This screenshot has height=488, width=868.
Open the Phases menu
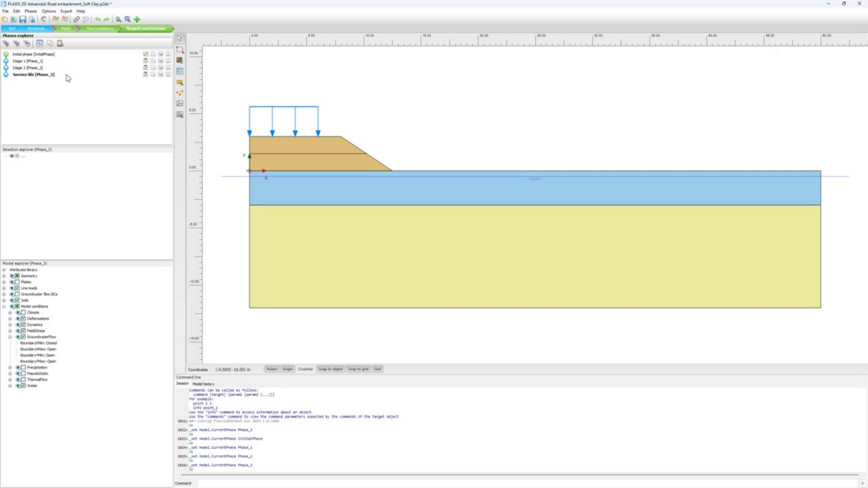[x=30, y=11]
